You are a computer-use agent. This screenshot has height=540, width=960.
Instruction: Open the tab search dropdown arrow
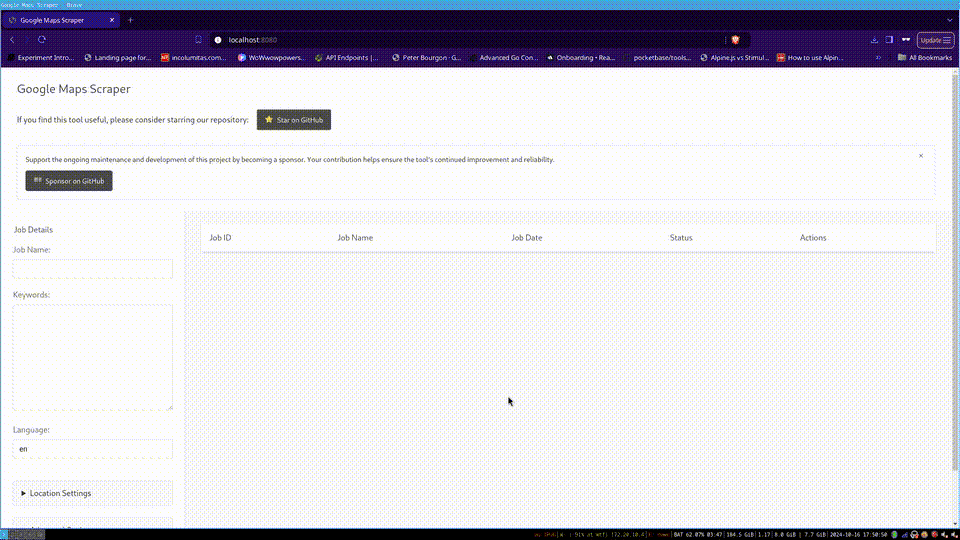[950, 20]
